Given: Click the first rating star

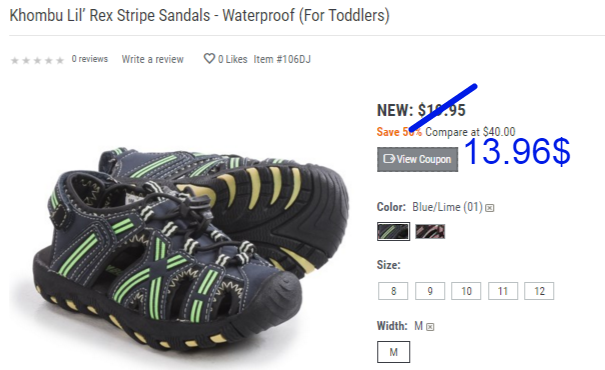Looking at the screenshot, I should click(15, 60).
